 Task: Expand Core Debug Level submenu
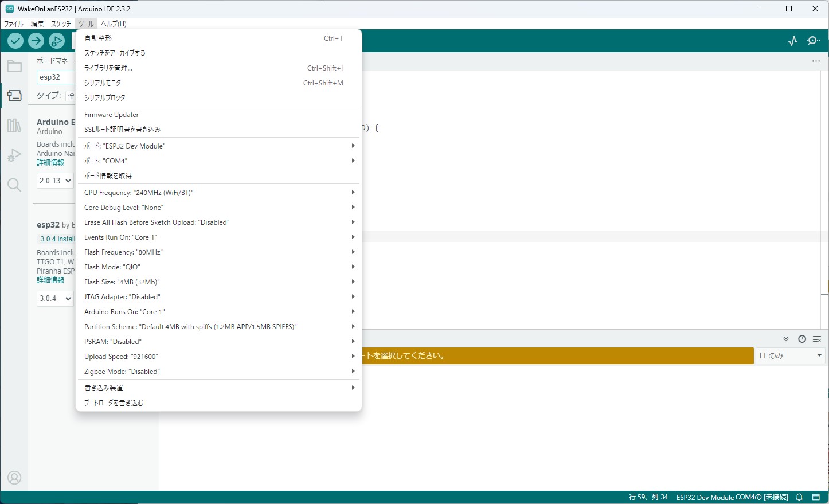(218, 208)
